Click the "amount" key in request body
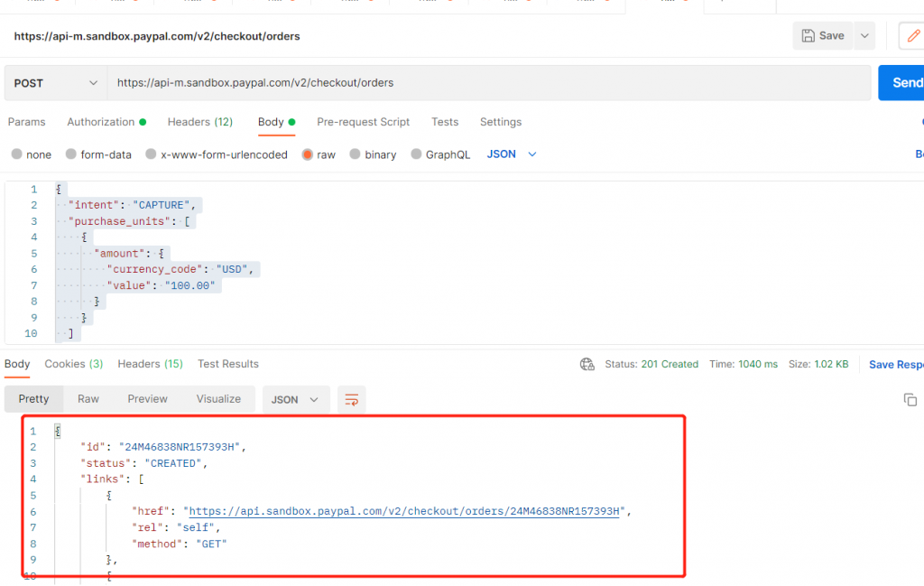The width and height of the screenshot is (924, 586). click(x=120, y=254)
